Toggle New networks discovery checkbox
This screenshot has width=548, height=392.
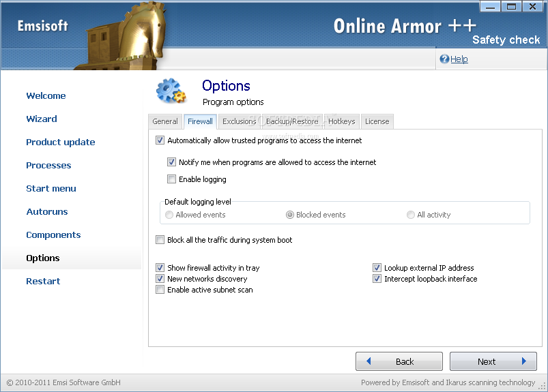(160, 279)
